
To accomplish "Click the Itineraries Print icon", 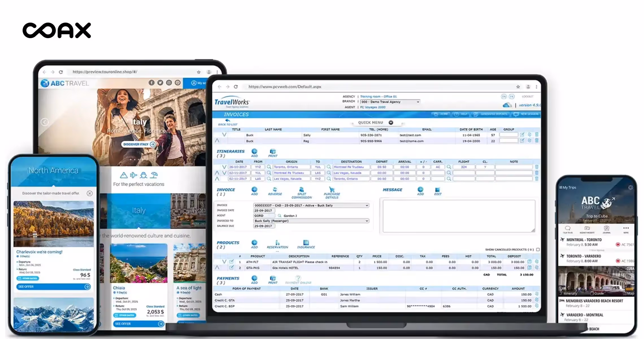I will [273, 152].
